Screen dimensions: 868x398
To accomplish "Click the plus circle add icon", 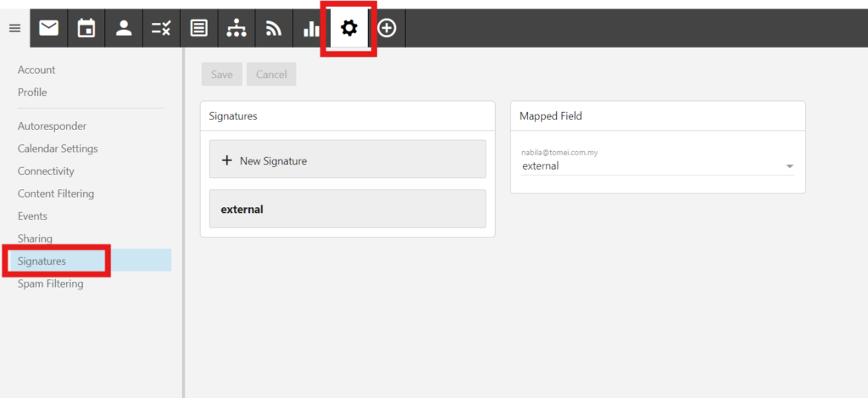I will 387,29.
